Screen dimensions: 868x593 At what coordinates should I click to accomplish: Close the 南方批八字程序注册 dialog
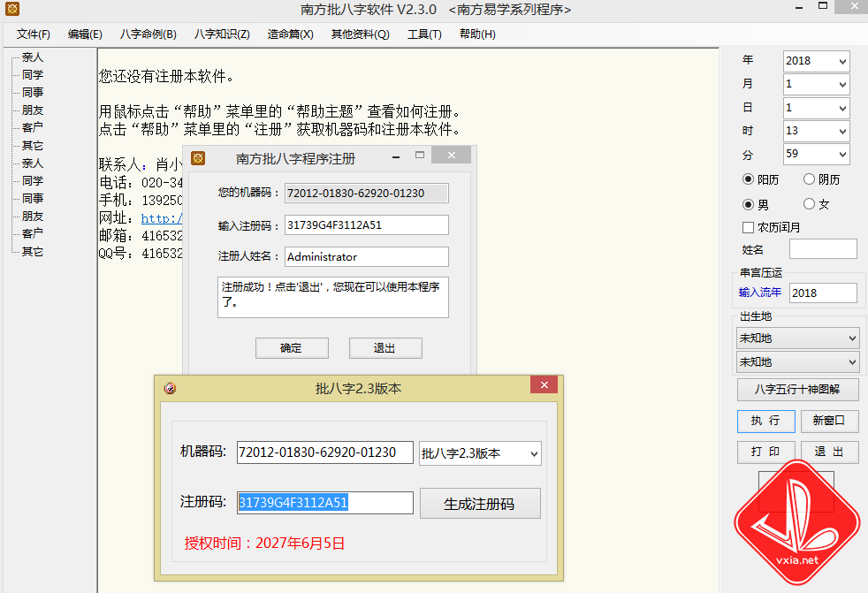pos(451,156)
